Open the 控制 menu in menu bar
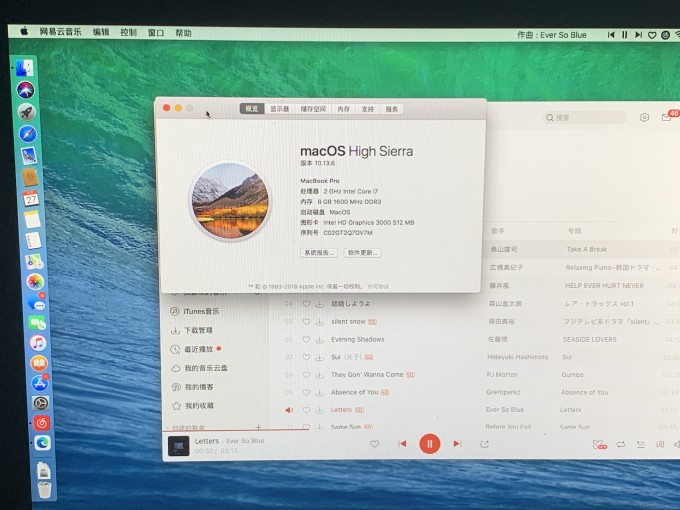 (128, 32)
